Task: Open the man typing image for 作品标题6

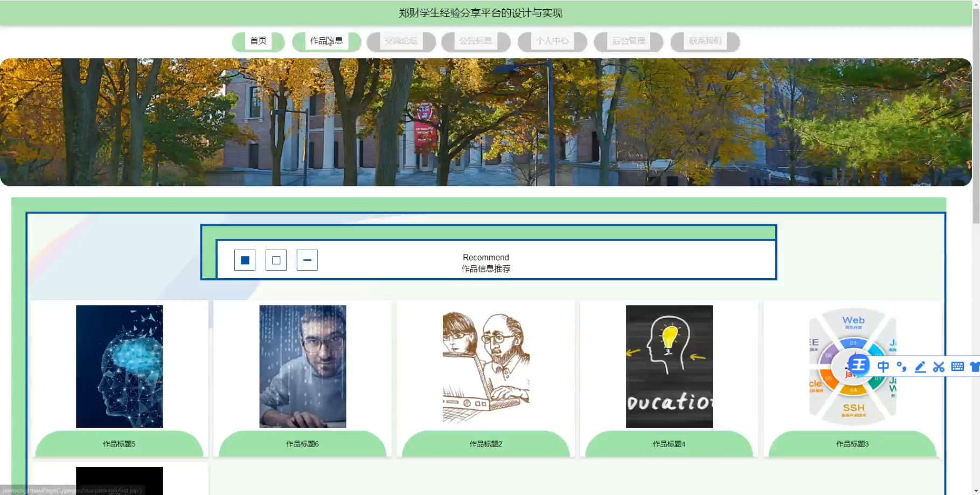Action: pos(303,367)
